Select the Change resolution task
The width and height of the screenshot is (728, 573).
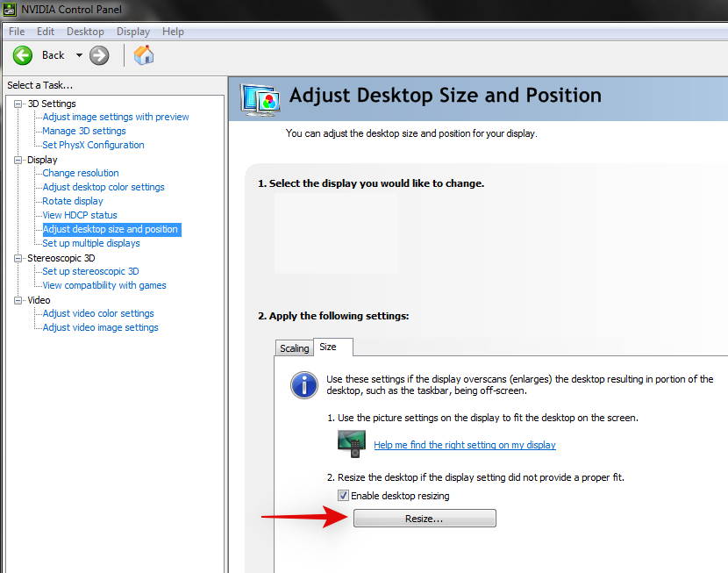click(x=80, y=173)
